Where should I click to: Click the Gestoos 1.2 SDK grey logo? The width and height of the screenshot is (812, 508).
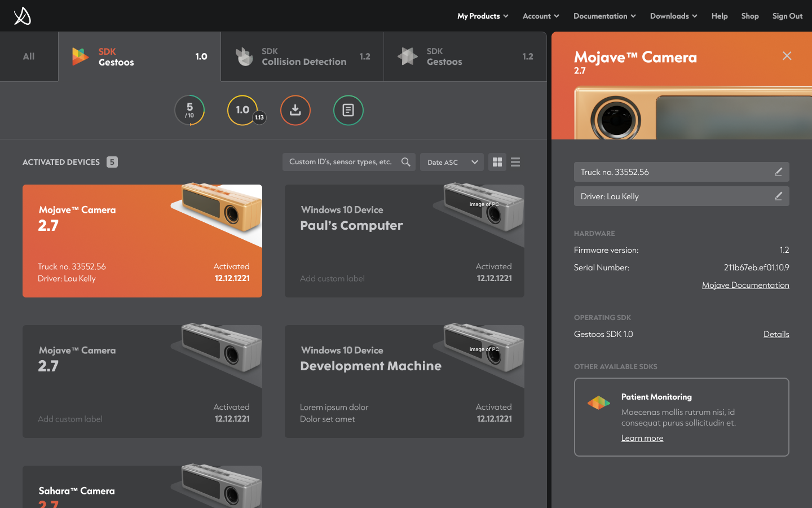coord(408,56)
